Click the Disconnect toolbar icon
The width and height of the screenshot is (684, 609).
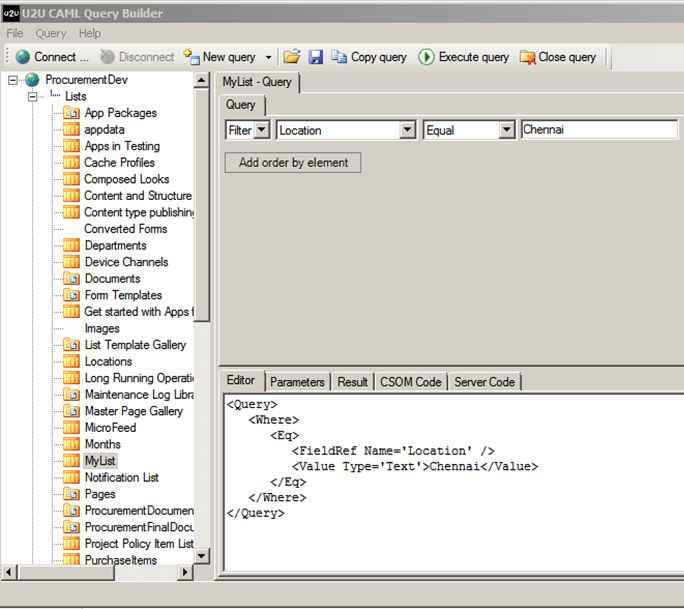107,57
